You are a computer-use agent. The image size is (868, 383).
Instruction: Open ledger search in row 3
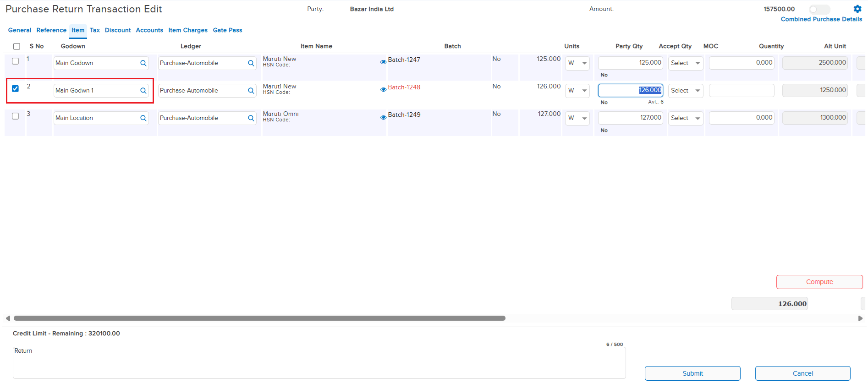(251, 118)
